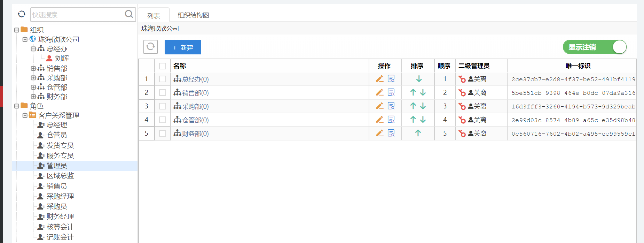Click red admin icon in 财务部 row

pyautogui.click(x=462, y=134)
